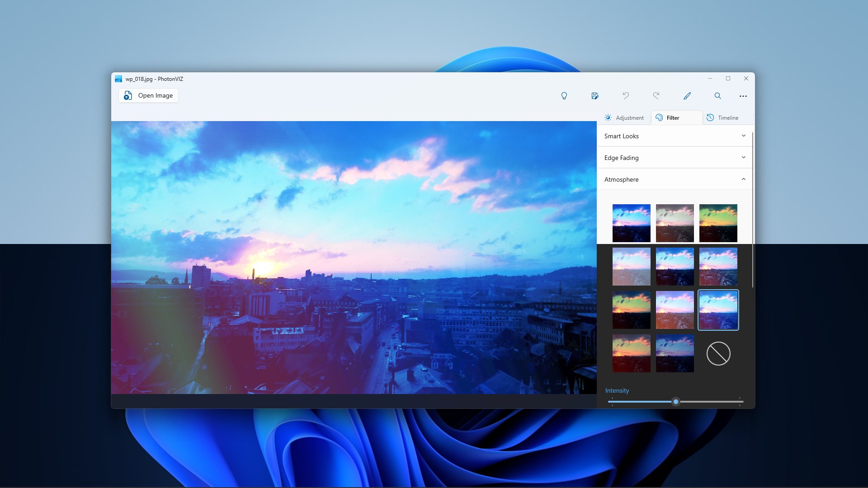Select the pen edit icon
The height and width of the screenshot is (488, 868).
[687, 96]
